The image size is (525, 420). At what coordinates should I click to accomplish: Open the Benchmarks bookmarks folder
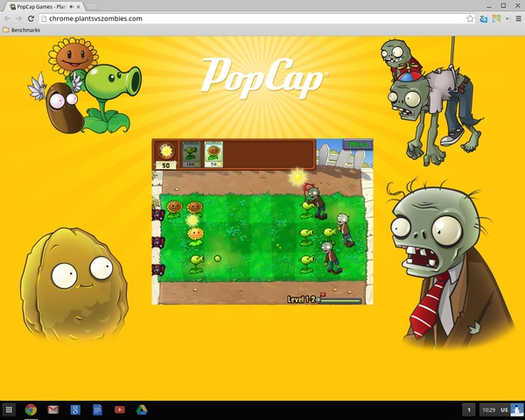tap(21, 30)
